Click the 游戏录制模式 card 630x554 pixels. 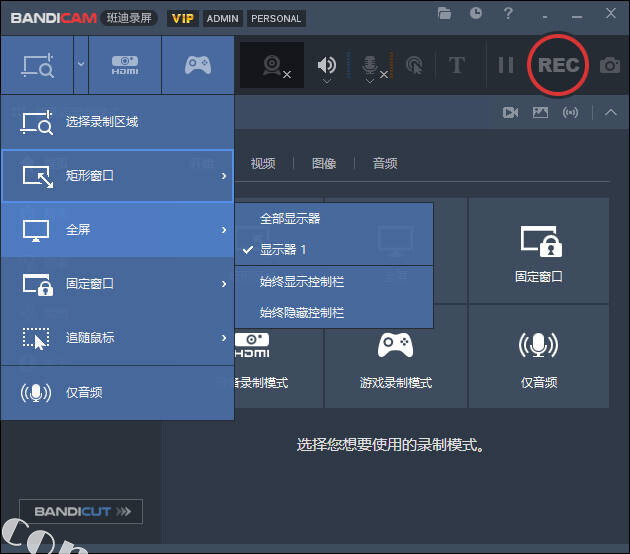pyautogui.click(x=396, y=357)
